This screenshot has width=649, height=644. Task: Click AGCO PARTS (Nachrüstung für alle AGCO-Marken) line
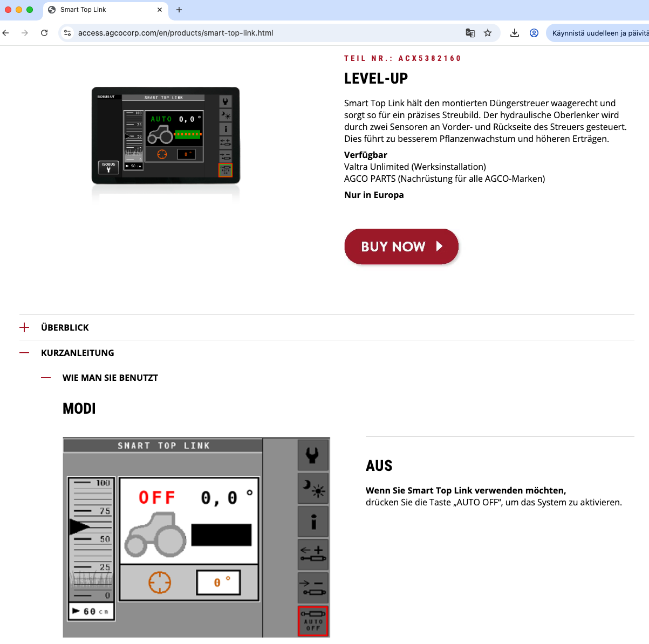445,179
